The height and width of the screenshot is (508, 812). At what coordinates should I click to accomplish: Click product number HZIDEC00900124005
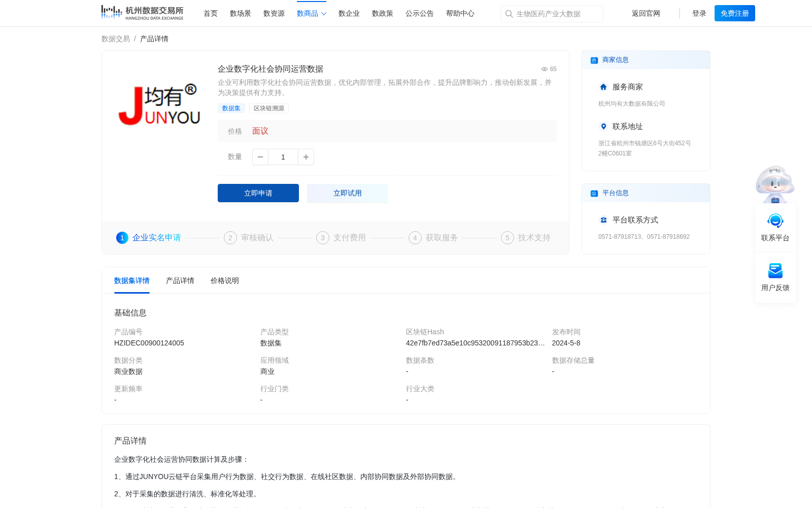(149, 343)
